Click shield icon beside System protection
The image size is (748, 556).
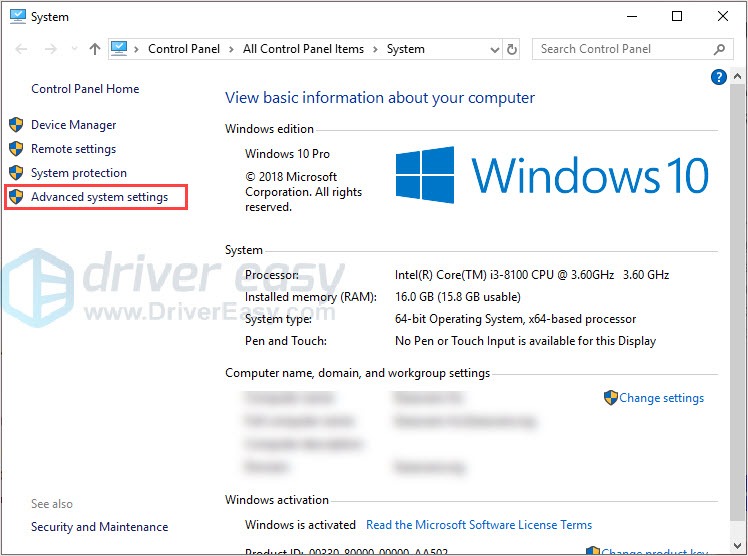click(16, 172)
